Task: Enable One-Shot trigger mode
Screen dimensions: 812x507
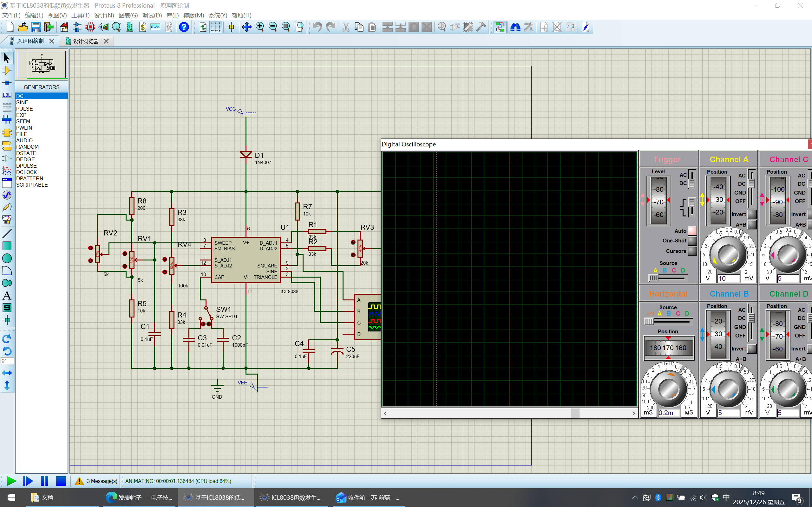Action: pos(692,241)
